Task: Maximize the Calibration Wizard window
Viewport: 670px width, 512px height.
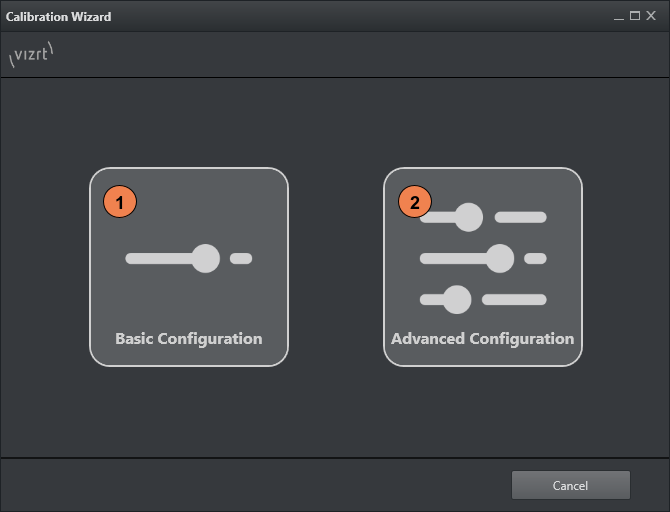Action: pos(635,17)
